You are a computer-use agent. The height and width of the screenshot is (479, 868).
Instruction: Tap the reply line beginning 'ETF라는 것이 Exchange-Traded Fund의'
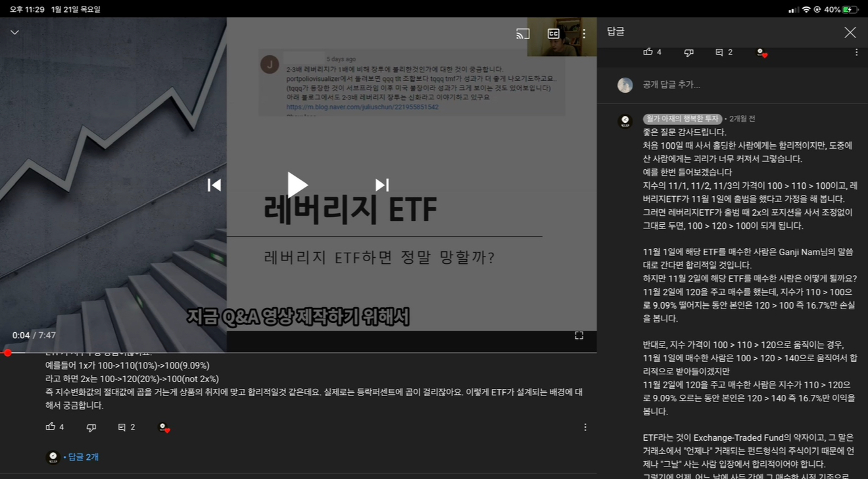pos(748,438)
